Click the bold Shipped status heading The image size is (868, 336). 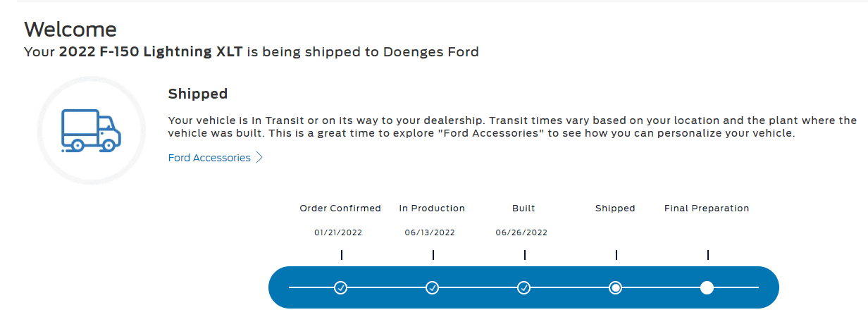tap(198, 94)
